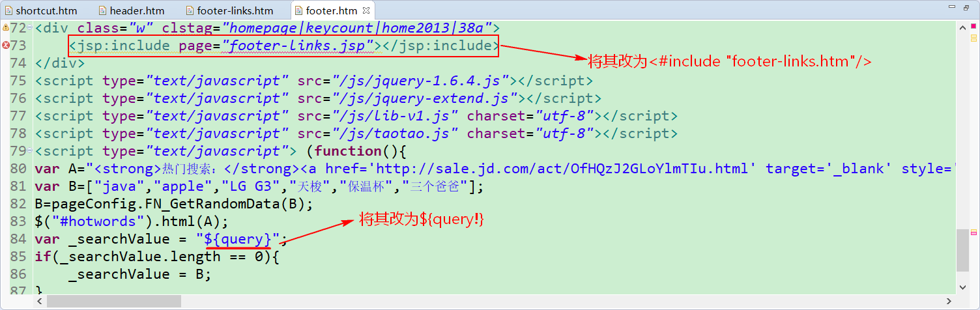Click the ${query} expression on line 84
Image resolution: width=980 pixels, height=310 pixels.
238,239
